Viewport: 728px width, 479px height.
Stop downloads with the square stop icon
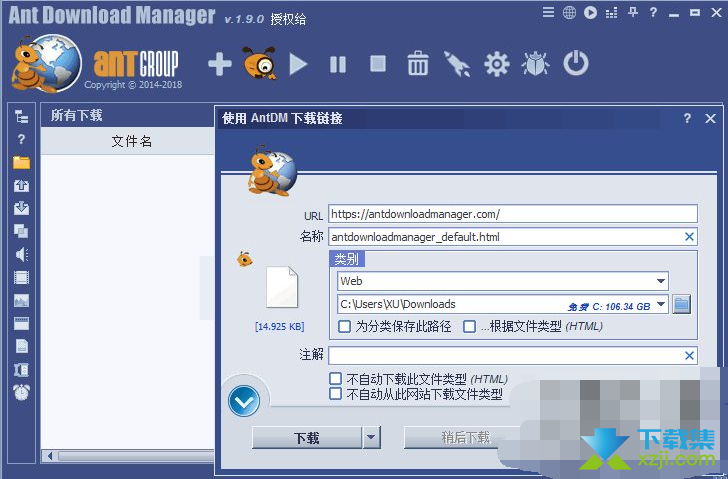[x=378, y=64]
